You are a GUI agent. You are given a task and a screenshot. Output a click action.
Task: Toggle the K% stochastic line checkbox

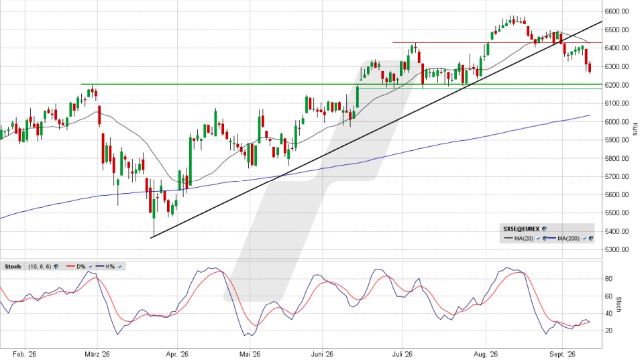coord(119,266)
